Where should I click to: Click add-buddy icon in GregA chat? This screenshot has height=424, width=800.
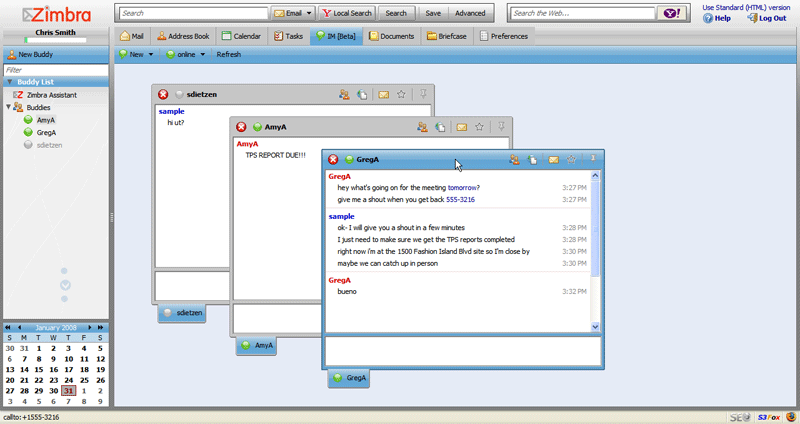[514, 160]
